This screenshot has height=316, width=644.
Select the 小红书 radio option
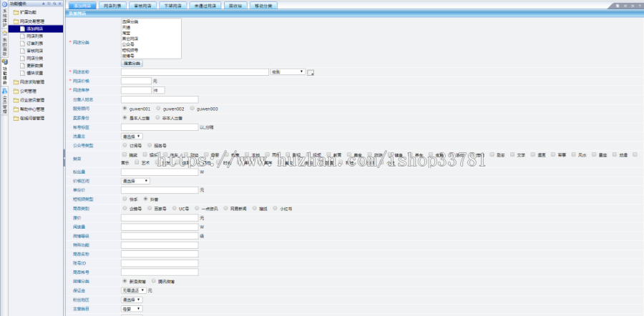[275, 209]
